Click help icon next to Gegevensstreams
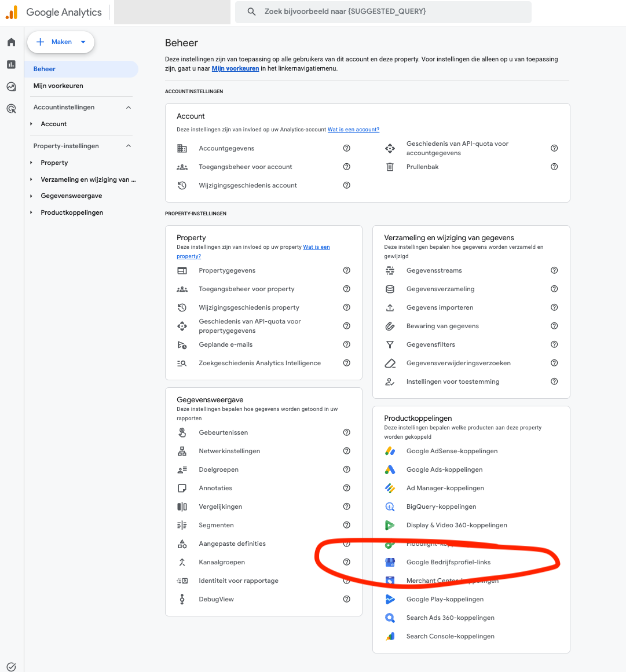 (554, 270)
